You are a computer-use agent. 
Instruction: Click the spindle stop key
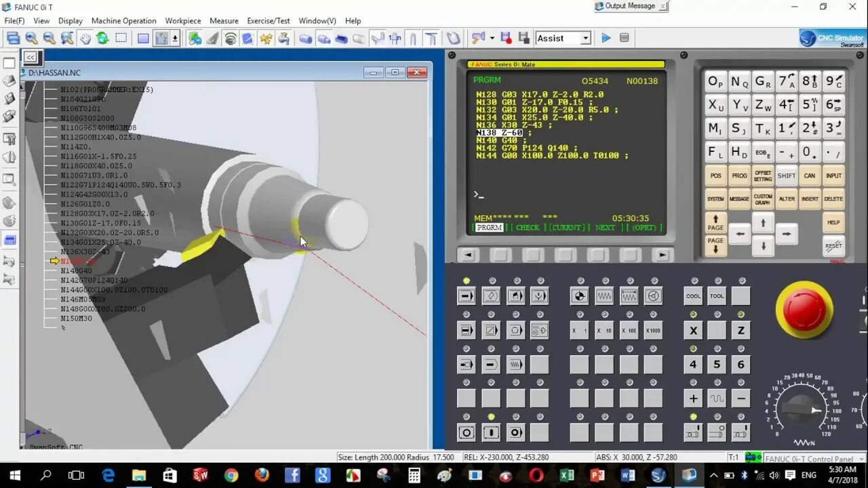(717, 433)
